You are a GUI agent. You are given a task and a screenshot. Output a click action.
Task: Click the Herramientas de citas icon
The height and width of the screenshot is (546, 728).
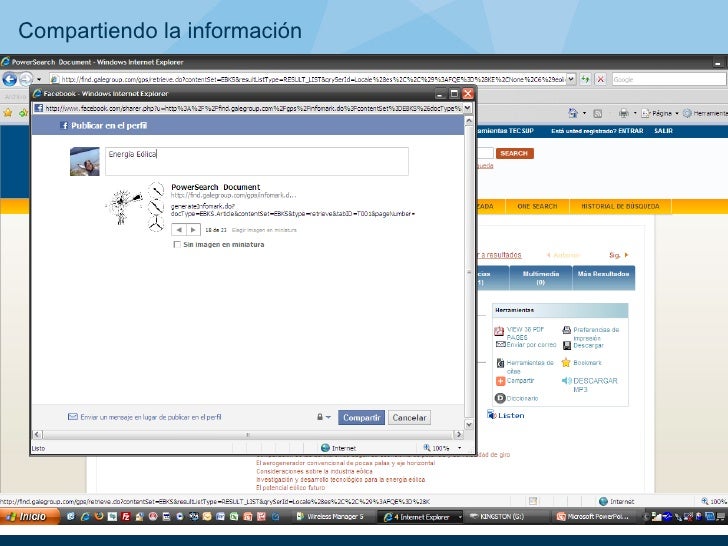point(500,363)
